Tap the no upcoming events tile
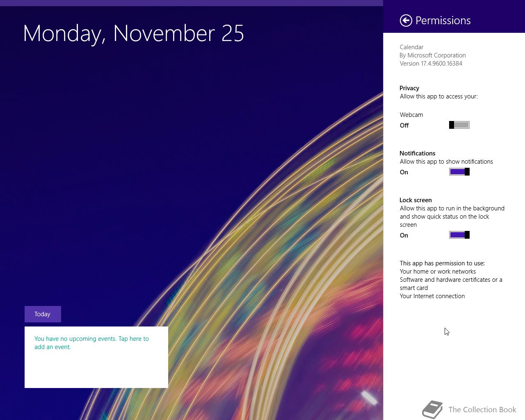This screenshot has height=420, width=525. tap(96, 357)
